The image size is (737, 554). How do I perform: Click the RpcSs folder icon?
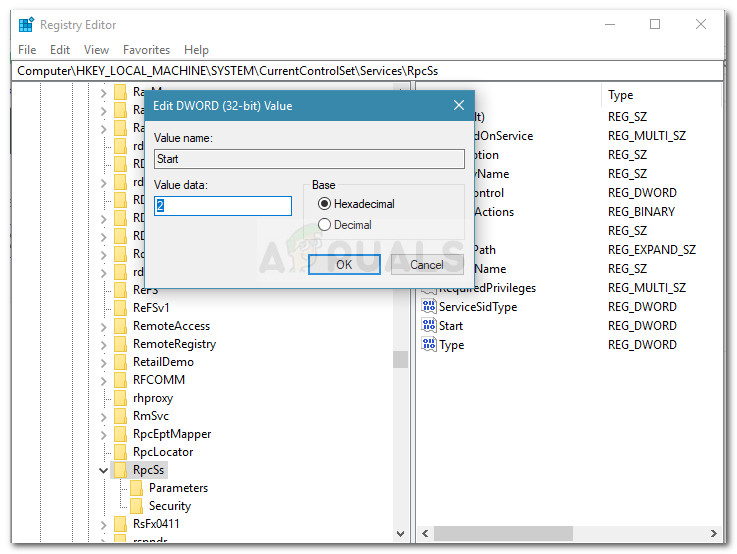click(120, 470)
